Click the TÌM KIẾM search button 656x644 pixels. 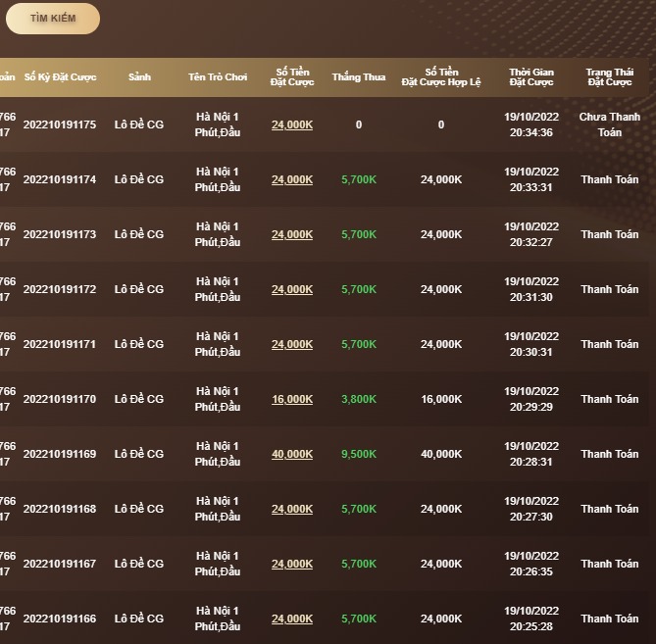pos(53,19)
